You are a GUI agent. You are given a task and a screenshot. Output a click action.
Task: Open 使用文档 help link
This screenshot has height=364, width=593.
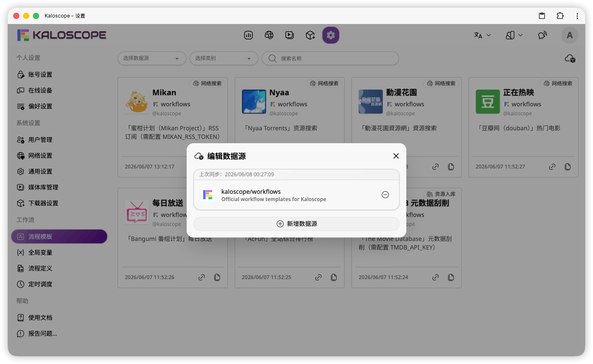59,318
